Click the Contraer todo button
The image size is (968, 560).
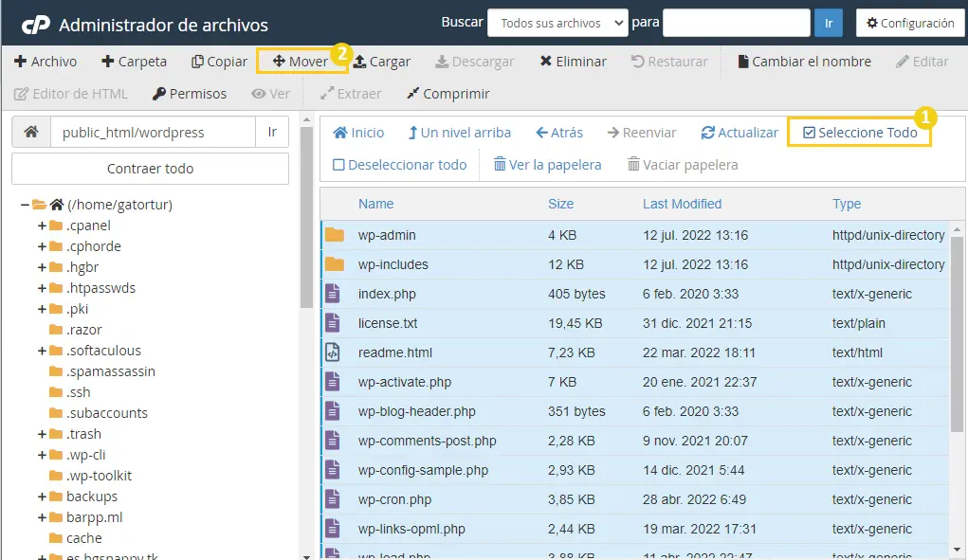pos(150,169)
